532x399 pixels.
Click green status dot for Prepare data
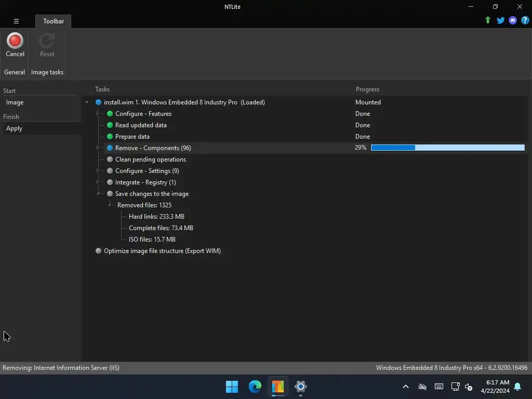coord(110,137)
